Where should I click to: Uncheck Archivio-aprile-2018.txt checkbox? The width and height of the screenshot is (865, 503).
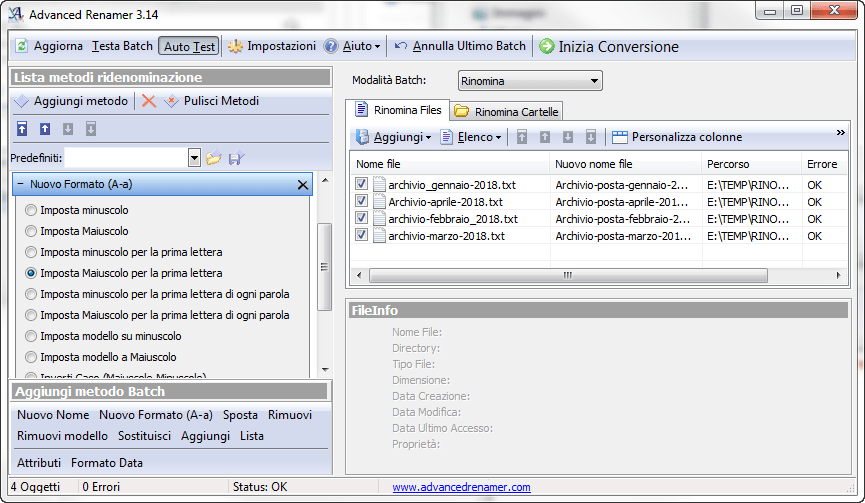[x=361, y=201]
